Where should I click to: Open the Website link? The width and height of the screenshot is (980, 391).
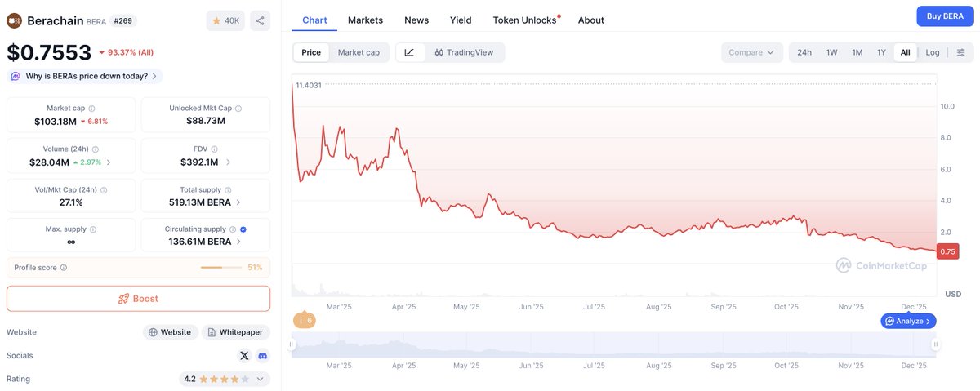[171, 332]
